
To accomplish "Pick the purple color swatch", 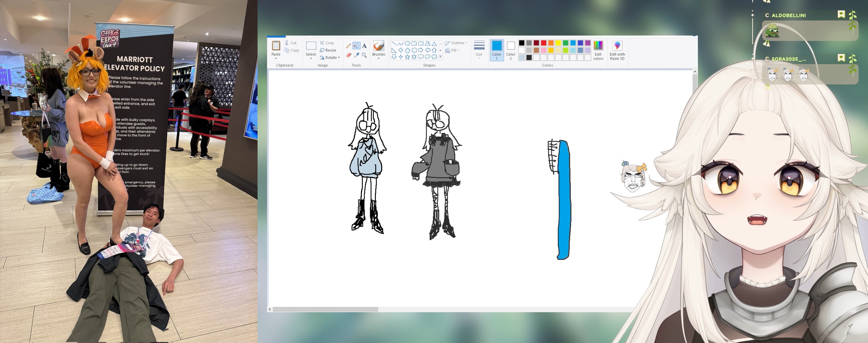I will [588, 43].
